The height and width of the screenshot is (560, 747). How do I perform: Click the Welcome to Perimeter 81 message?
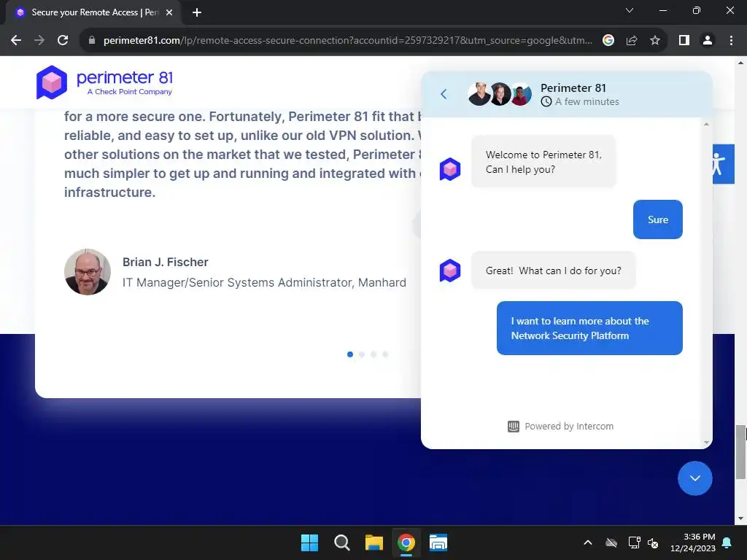[543, 162]
